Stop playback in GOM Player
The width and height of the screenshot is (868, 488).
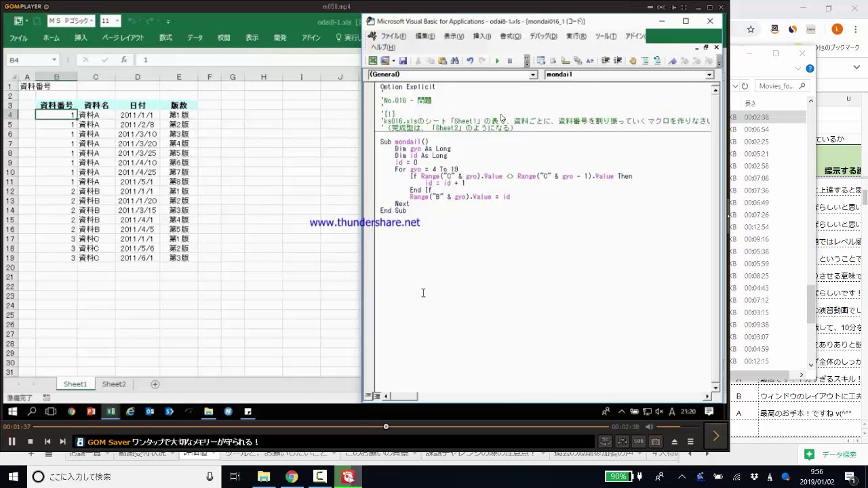point(30,442)
